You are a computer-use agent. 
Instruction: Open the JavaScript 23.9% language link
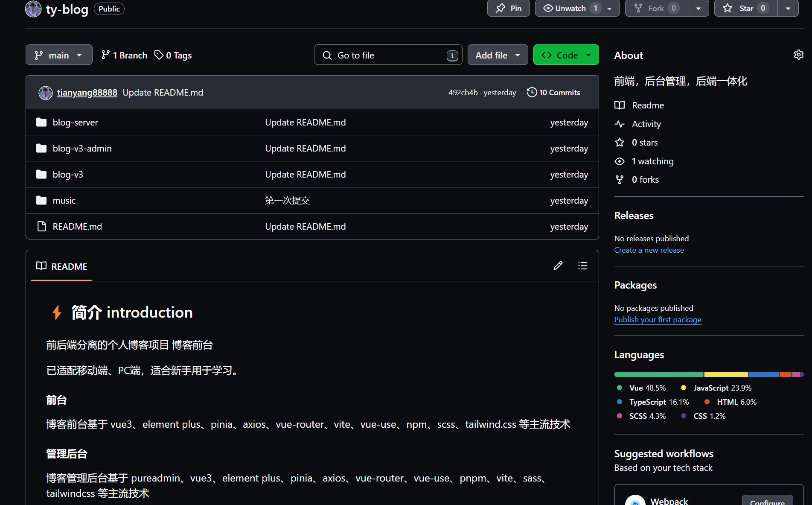[716, 388]
